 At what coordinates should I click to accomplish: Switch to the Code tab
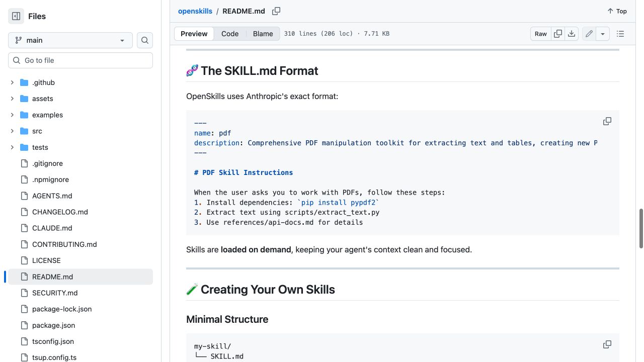click(230, 34)
